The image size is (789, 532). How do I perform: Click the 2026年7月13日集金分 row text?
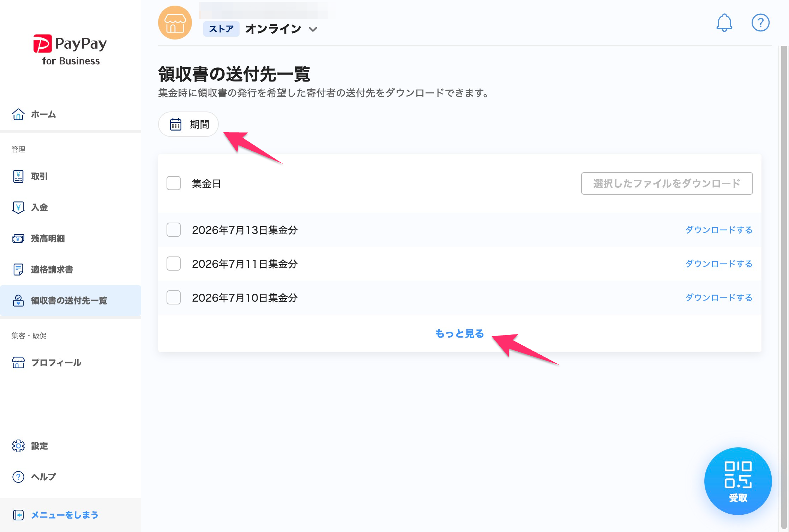pyautogui.click(x=245, y=230)
